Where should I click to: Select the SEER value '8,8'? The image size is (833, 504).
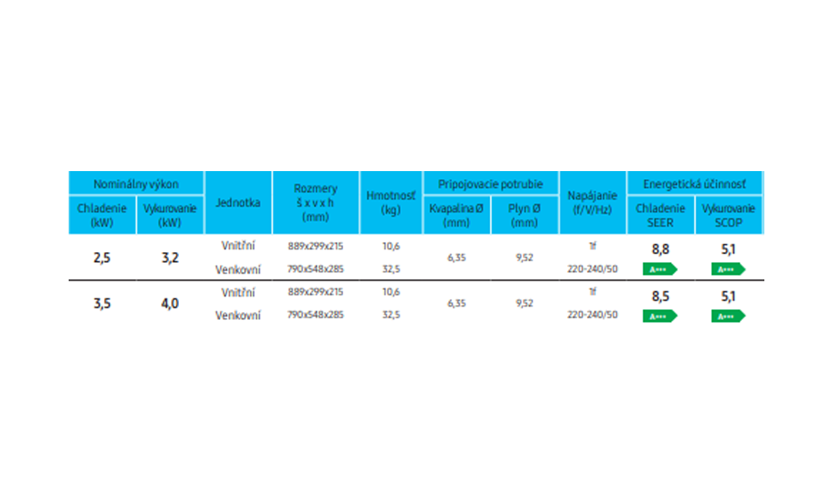tap(660, 250)
